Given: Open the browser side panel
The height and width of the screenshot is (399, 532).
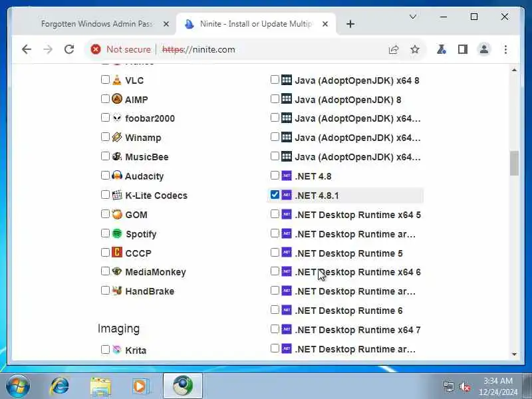Looking at the screenshot, I should click(462, 49).
